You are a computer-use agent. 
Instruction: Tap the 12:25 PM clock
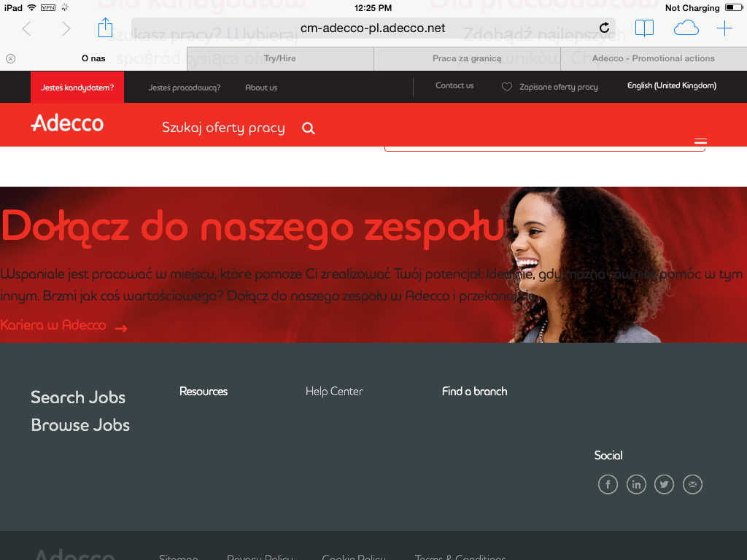click(373, 8)
